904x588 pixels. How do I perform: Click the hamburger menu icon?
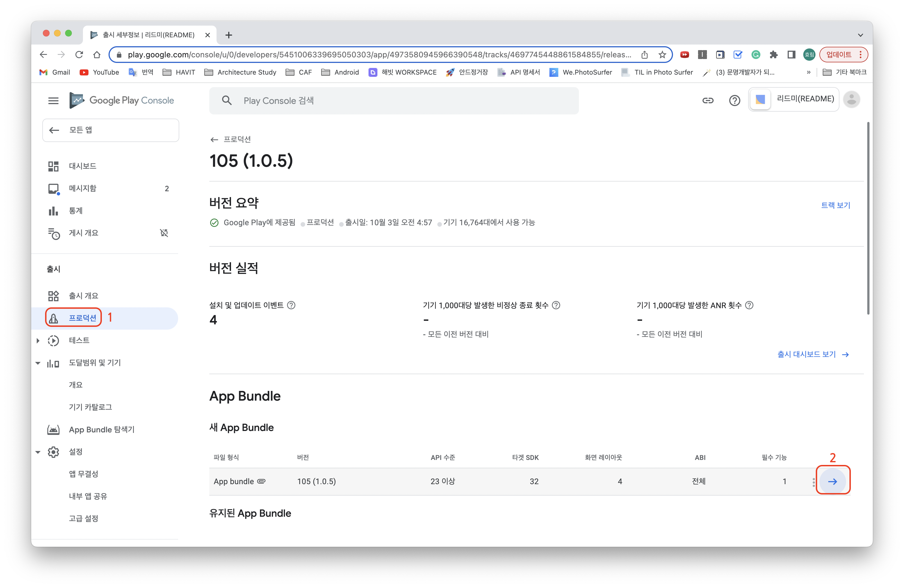pyautogui.click(x=53, y=101)
